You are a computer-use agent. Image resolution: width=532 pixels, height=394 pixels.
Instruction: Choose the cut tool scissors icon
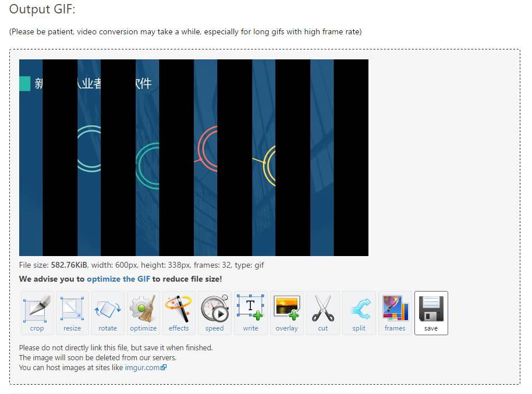[323, 313]
